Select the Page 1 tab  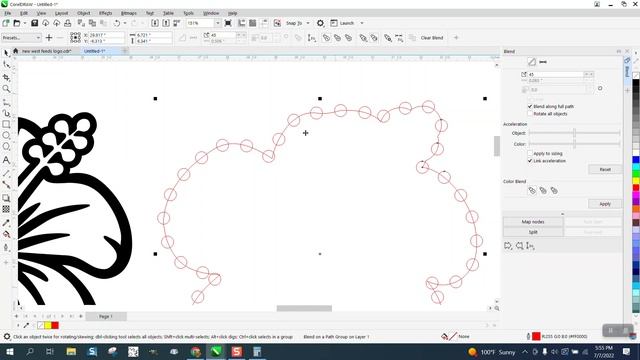coord(106,316)
